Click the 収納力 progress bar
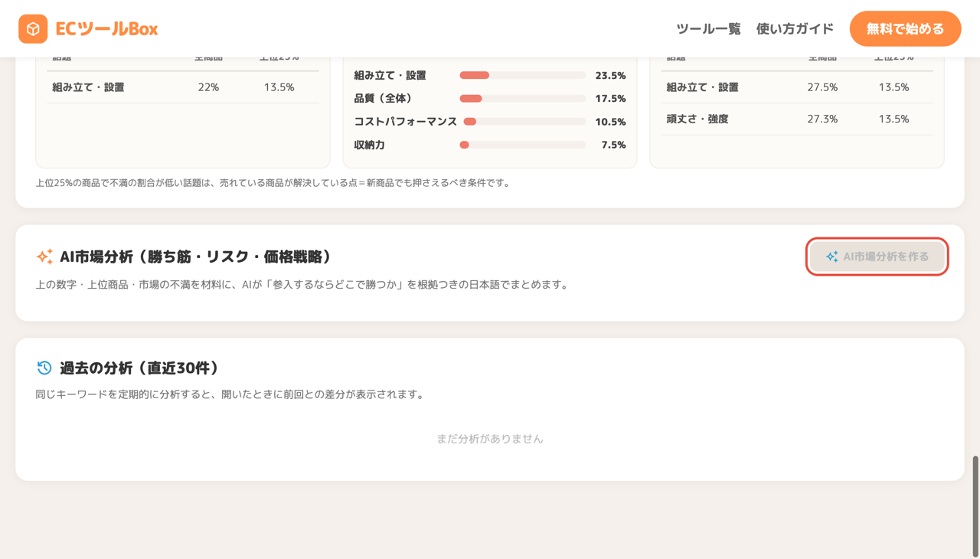 tap(522, 145)
